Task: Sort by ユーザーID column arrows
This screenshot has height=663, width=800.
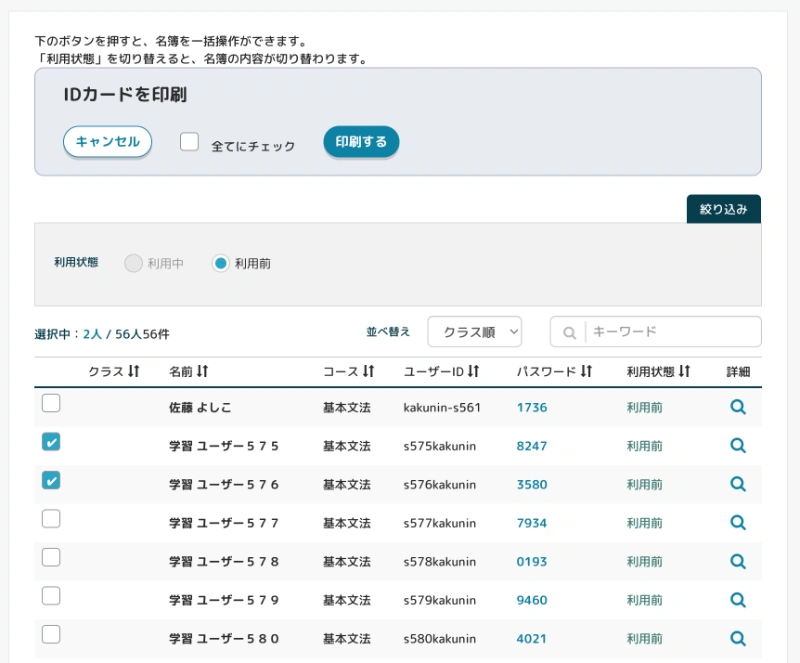Action: tap(473, 371)
